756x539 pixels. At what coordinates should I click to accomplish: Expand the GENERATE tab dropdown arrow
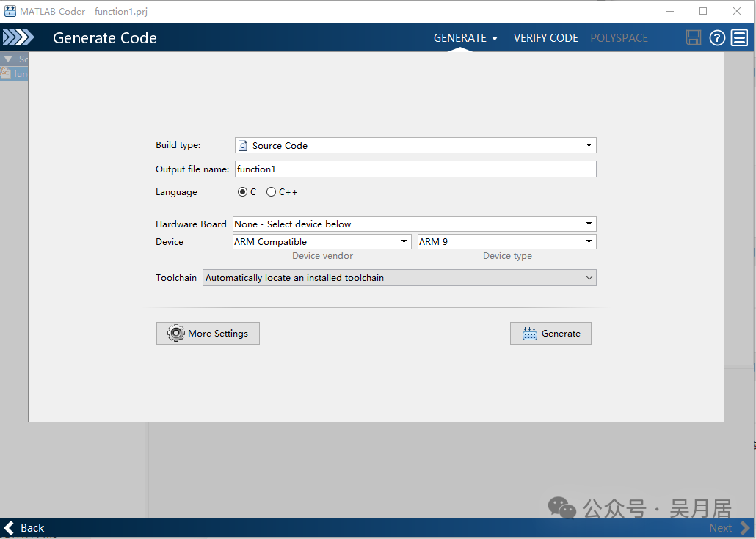(x=495, y=39)
